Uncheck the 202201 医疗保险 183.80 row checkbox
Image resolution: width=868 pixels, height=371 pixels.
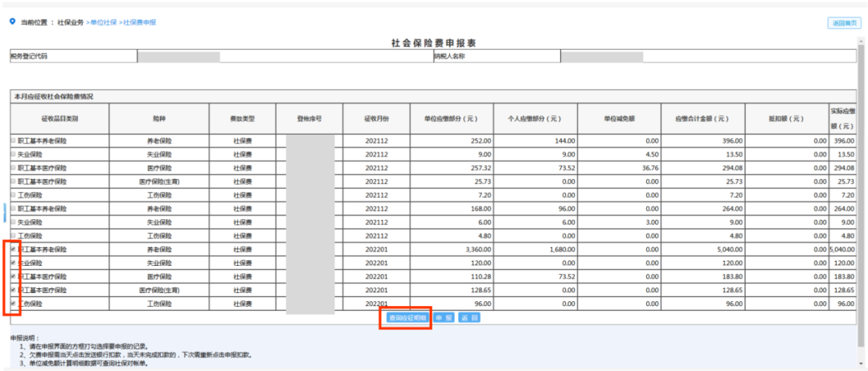(x=14, y=276)
